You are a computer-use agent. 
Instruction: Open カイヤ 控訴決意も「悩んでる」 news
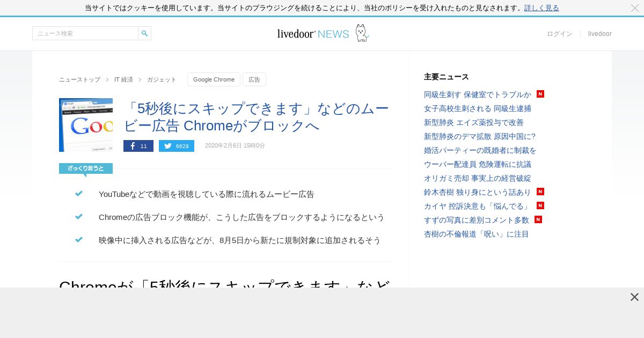pyautogui.click(x=478, y=206)
